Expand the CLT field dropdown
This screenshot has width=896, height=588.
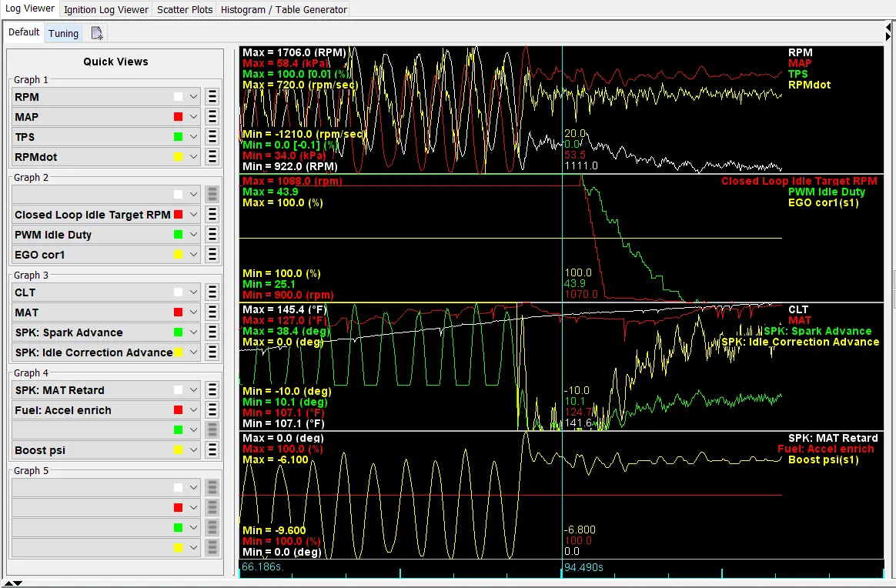[194, 292]
